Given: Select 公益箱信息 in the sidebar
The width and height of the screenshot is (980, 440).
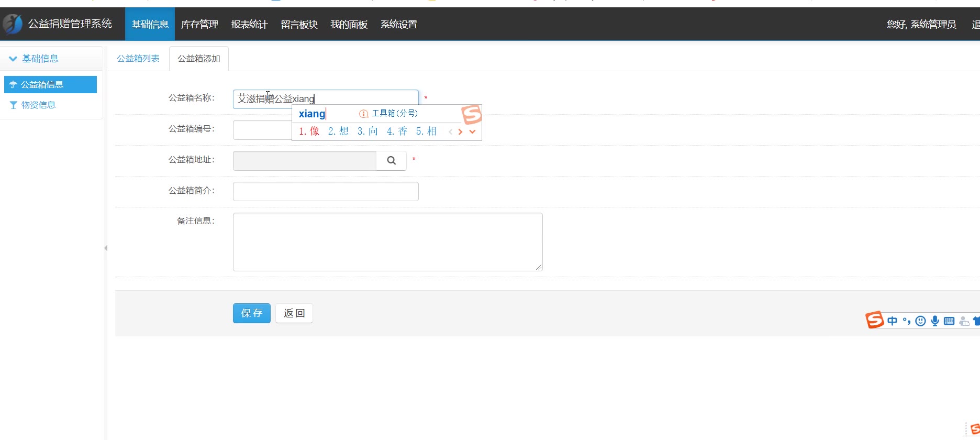Looking at the screenshot, I should [50, 84].
